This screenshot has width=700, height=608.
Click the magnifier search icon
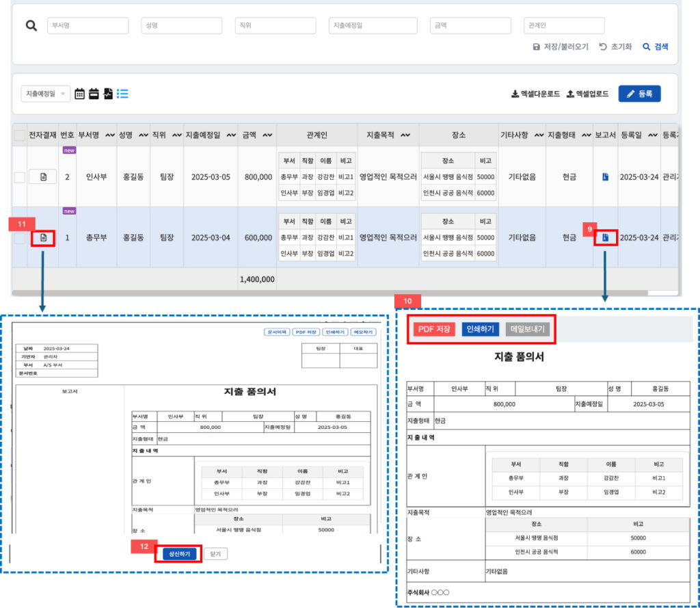31,26
